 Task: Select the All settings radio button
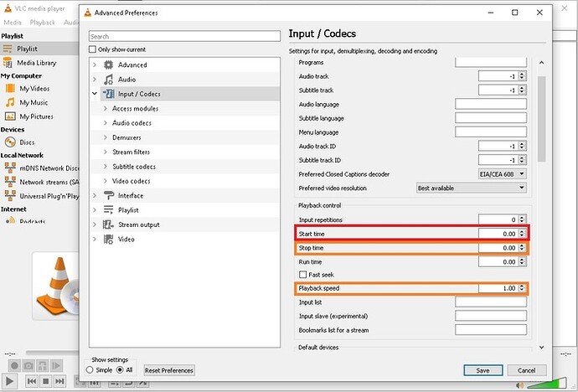tap(120, 370)
